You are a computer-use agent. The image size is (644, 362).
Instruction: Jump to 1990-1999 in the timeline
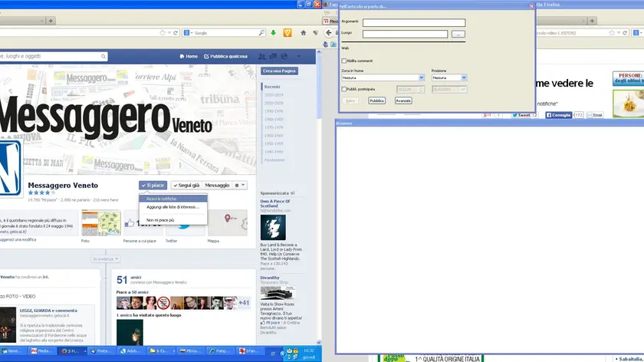[274, 111]
